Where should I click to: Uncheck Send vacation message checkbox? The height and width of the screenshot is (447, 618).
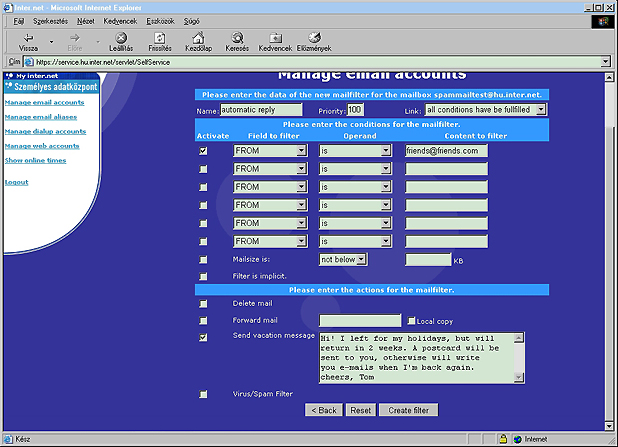[x=204, y=338]
